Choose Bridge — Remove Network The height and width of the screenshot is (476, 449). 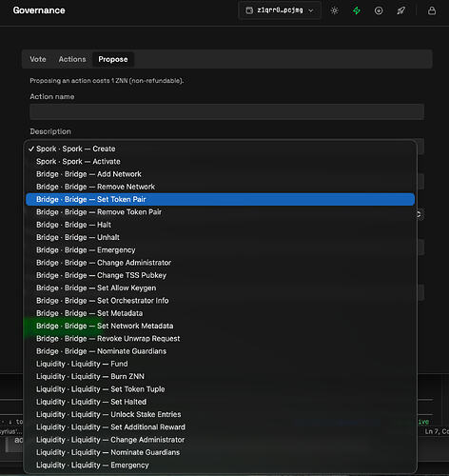220,187
